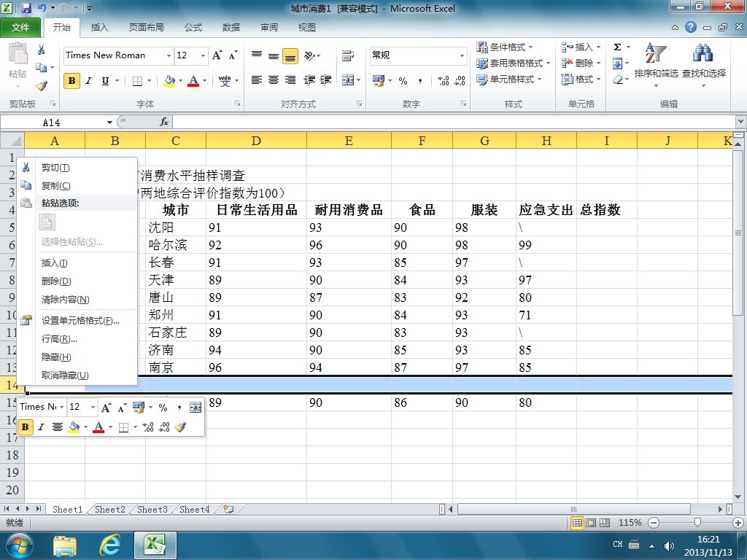Merge and center from mini toolbar
Viewport: 747px width, 560px height.
point(196,407)
